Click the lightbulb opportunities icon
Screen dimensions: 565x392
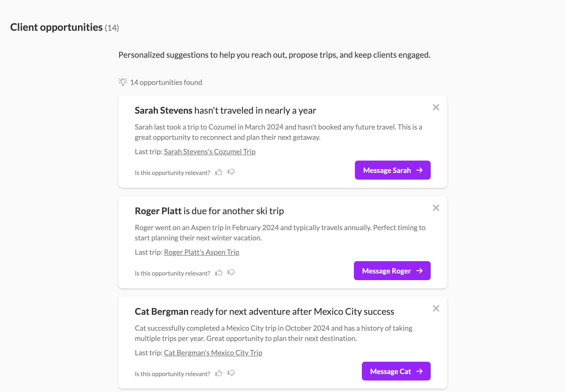123,82
